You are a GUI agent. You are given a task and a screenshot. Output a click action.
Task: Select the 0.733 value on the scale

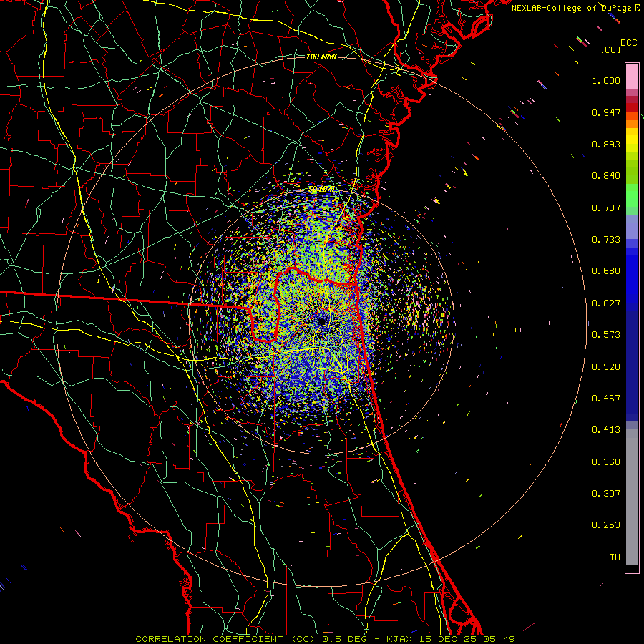(606, 240)
